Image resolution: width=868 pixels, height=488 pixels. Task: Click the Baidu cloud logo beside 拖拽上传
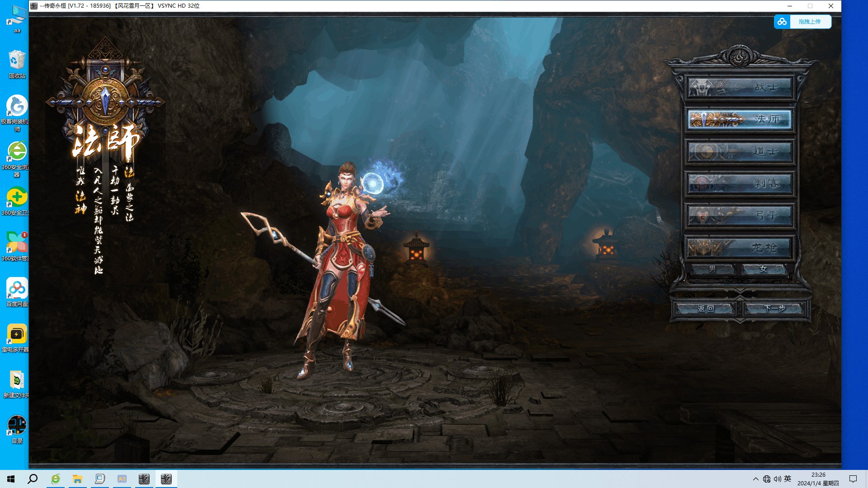(x=782, y=22)
